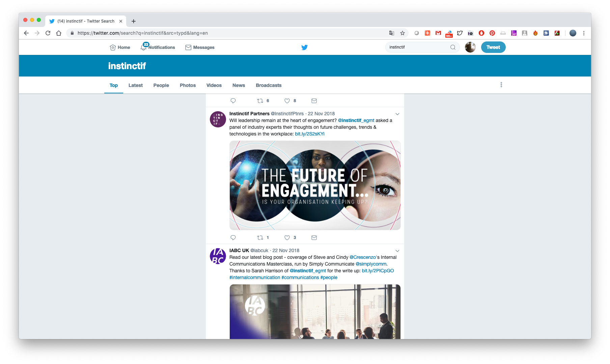This screenshot has height=364, width=610.
Task: Open @instinctif_egmt mention in Instinctif Partners tweet
Action: 356,120
